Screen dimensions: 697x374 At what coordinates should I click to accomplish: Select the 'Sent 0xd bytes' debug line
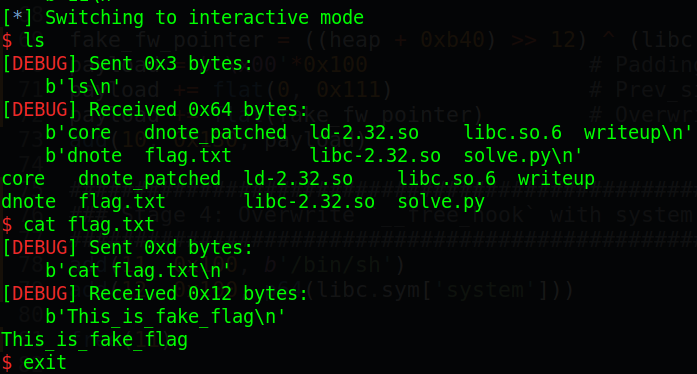pyautogui.click(x=127, y=248)
